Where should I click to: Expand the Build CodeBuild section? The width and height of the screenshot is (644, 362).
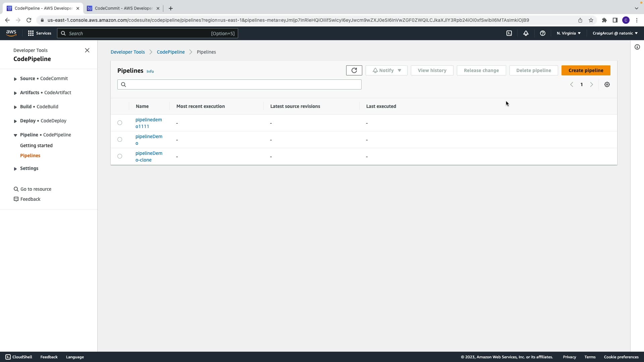coord(15,107)
